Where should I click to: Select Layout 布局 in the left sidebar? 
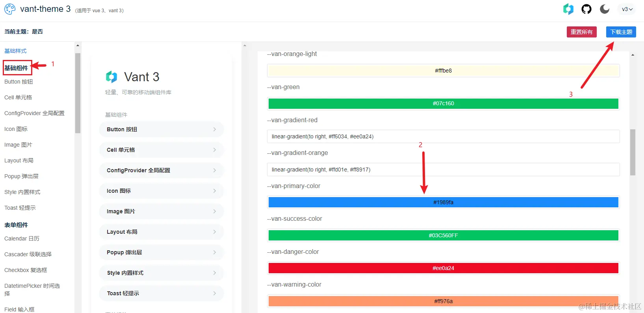(19, 160)
